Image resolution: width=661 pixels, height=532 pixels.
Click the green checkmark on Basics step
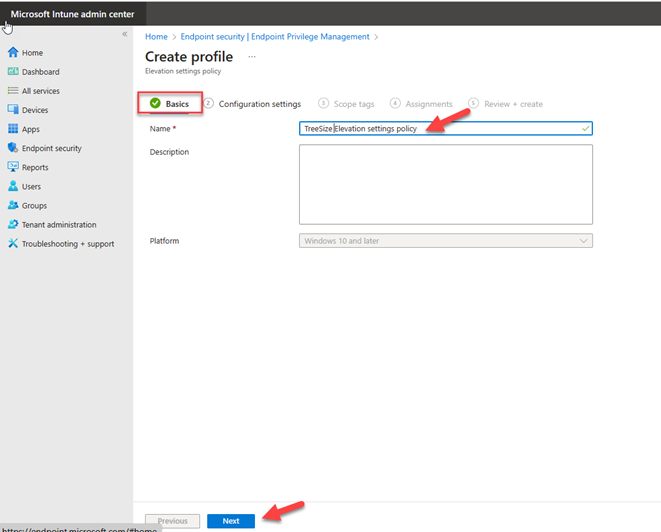[x=155, y=103]
